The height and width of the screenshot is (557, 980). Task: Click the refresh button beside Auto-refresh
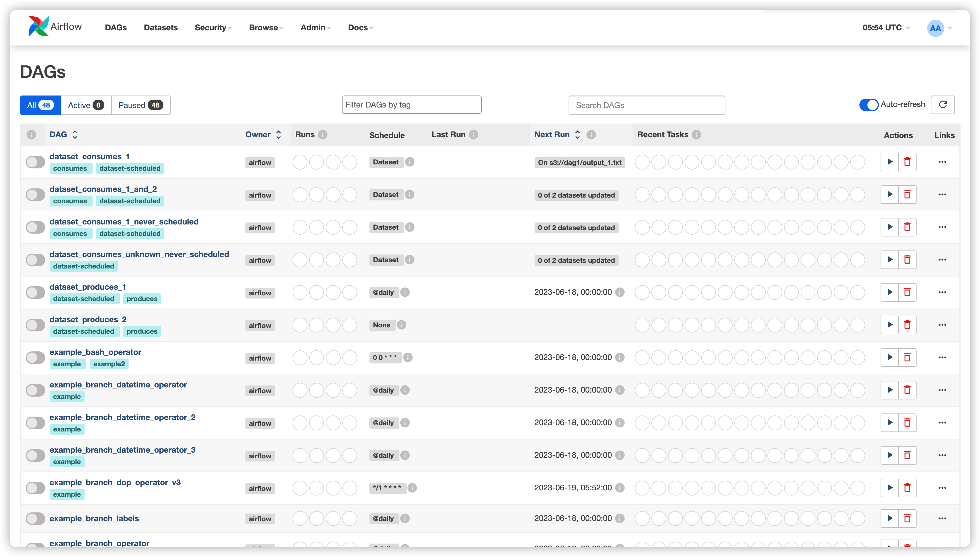[943, 105]
